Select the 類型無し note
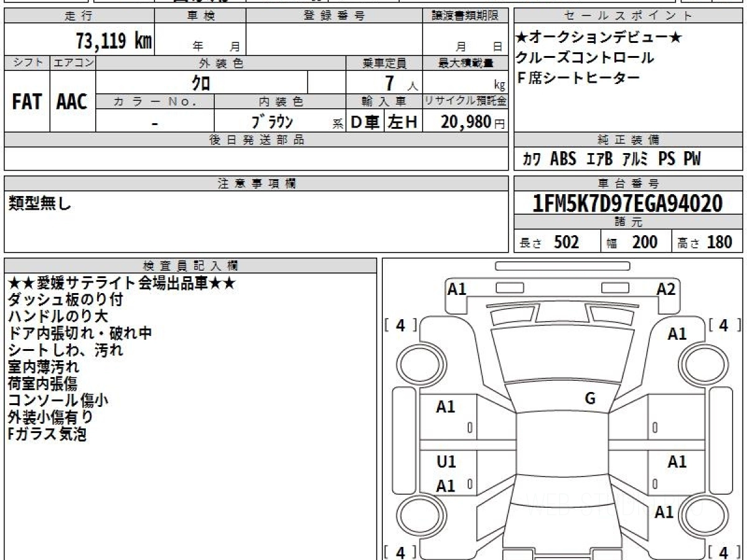This screenshot has width=747, height=560. 40,203
